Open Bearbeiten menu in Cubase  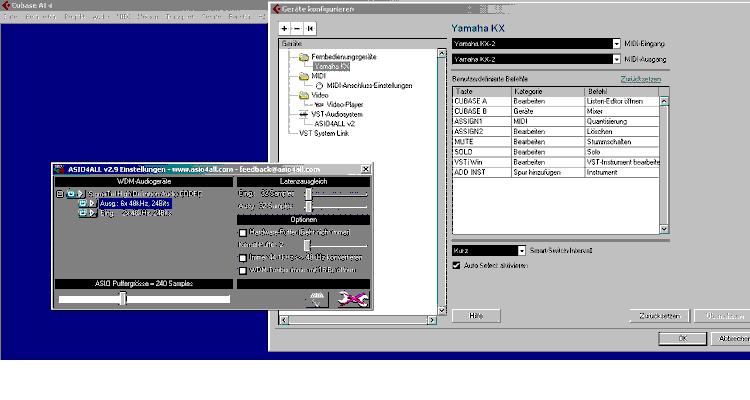pyautogui.click(x=41, y=17)
